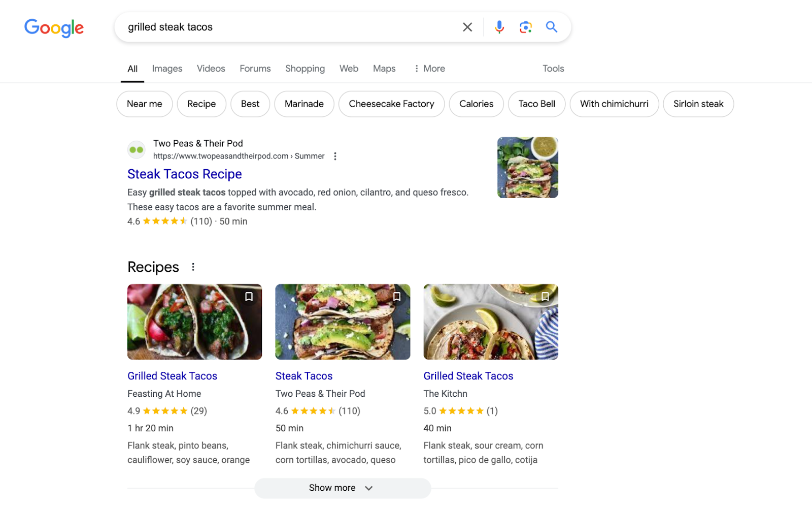
Task: Expand recipes with Show more button
Action: [343, 488]
